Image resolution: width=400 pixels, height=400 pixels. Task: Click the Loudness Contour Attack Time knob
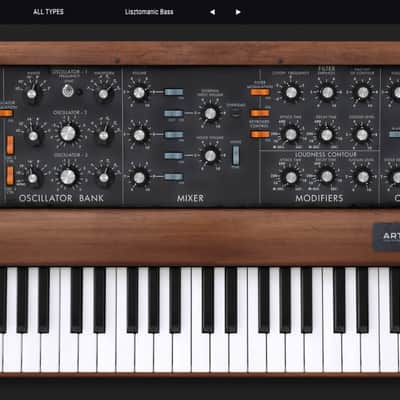291,177
